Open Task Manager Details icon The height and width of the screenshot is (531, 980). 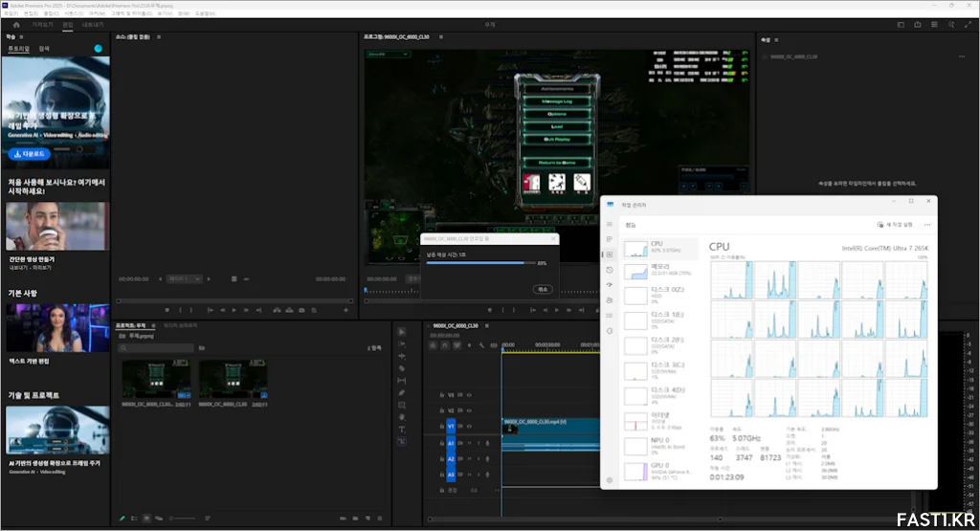[610, 316]
